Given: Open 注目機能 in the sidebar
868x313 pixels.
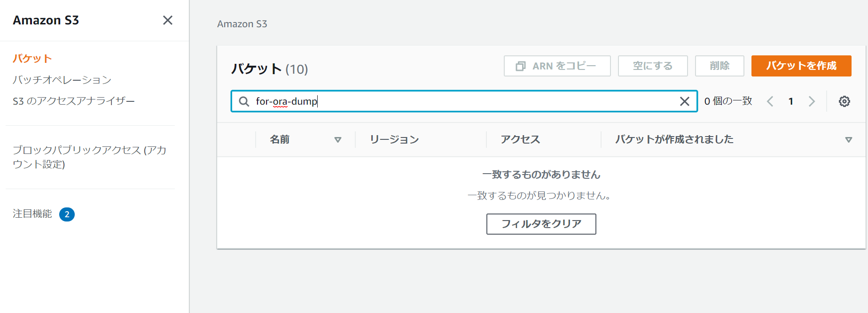Looking at the screenshot, I should click(x=32, y=214).
